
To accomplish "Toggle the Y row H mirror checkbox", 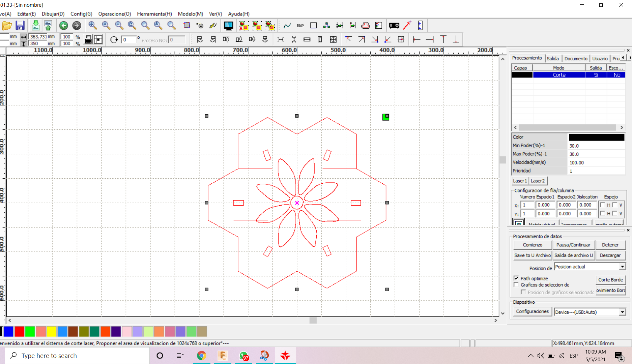I will 603,213.
